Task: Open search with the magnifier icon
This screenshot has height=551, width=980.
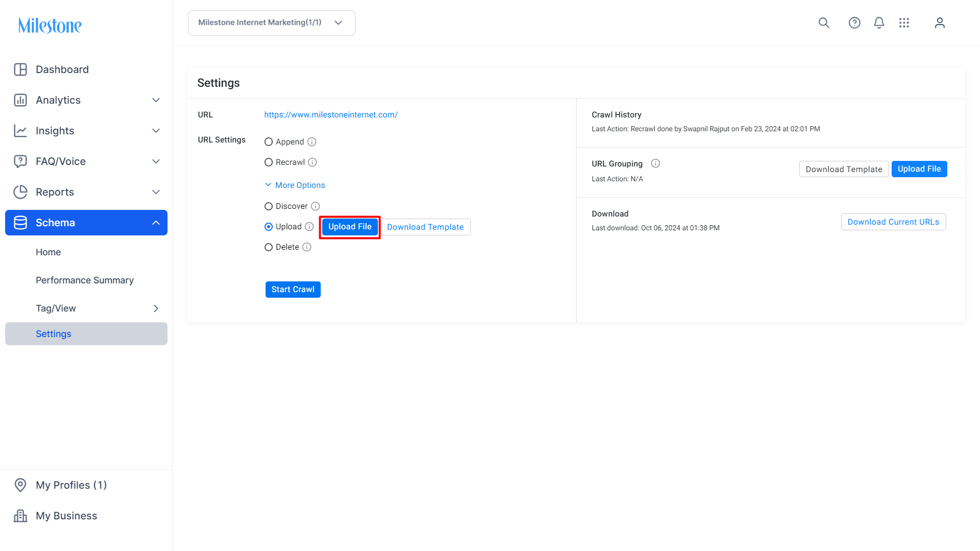Action: tap(824, 23)
